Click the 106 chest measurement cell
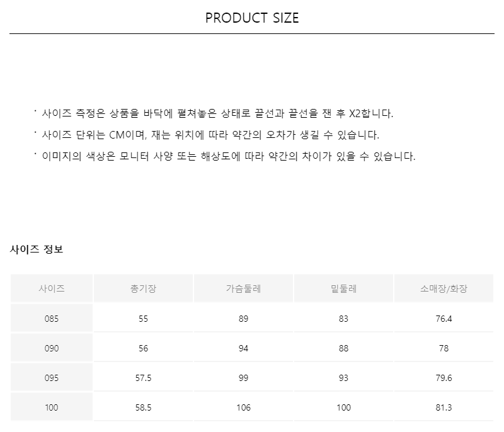This screenshot has width=504, height=432. [243, 407]
